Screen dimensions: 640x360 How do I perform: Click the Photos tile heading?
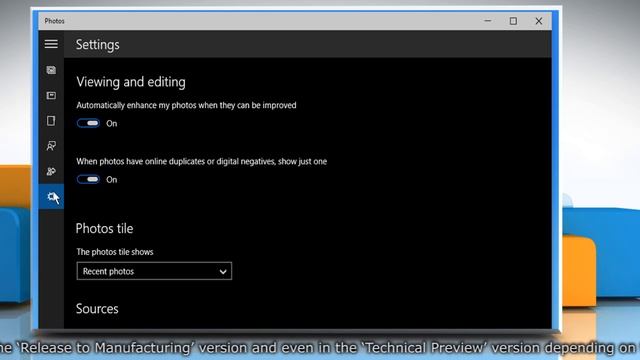tap(104, 229)
